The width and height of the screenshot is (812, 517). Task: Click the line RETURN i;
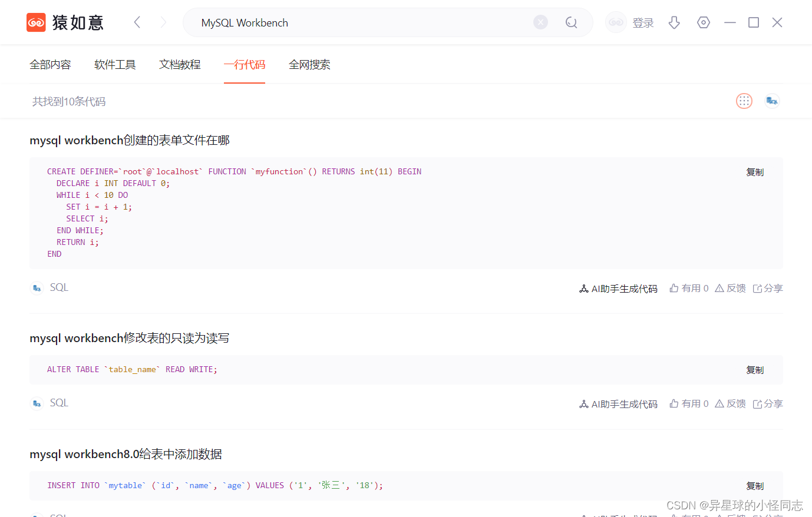78,243
